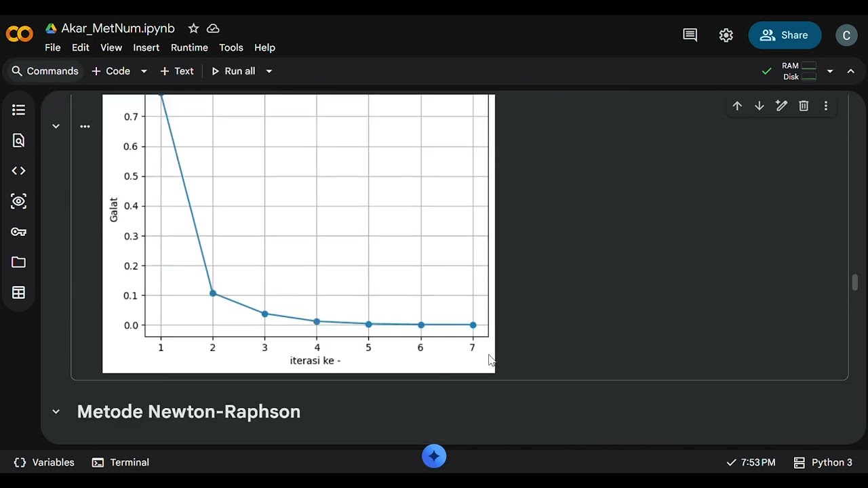Open the Files folder sidebar icon
Image resolution: width=868 pixels, height=488 pixels.
(18, 262)
